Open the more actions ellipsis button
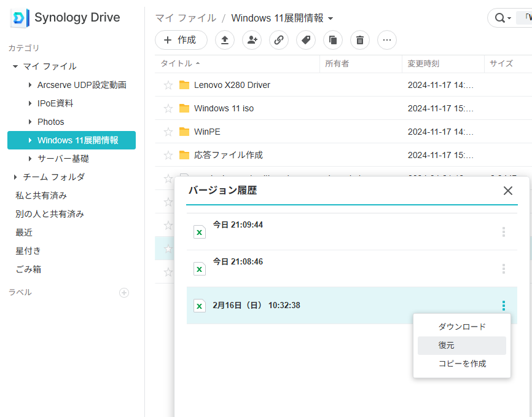 click(x=387, y=40)
